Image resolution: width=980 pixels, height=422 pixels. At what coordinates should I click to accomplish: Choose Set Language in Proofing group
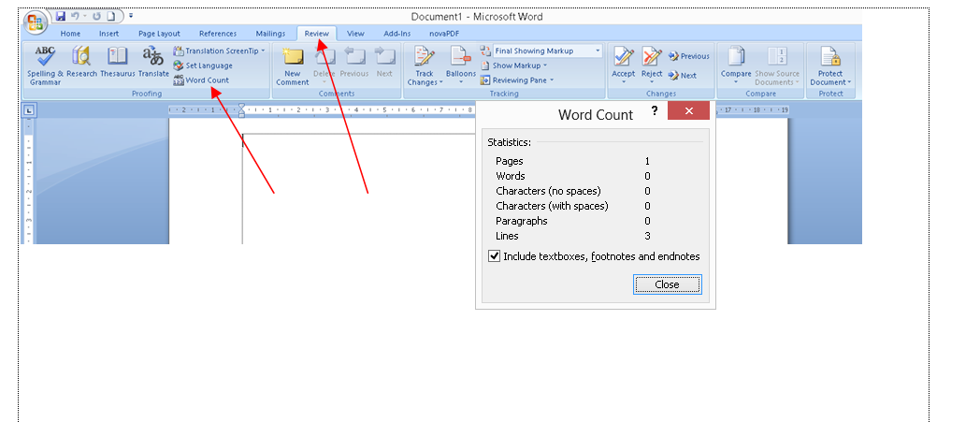point(203,65)
